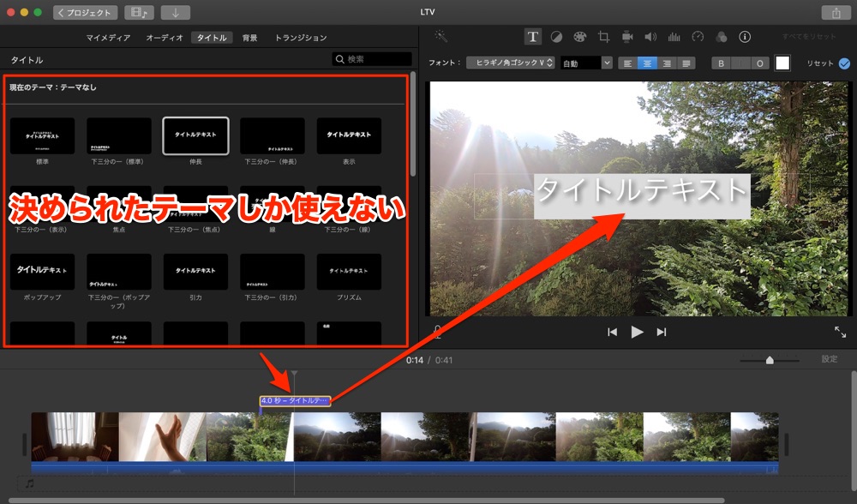Image resolution: width=857 pixels, height=504 pixels.
Task: Pick the white font color swatch
Action: pos(782,63)
